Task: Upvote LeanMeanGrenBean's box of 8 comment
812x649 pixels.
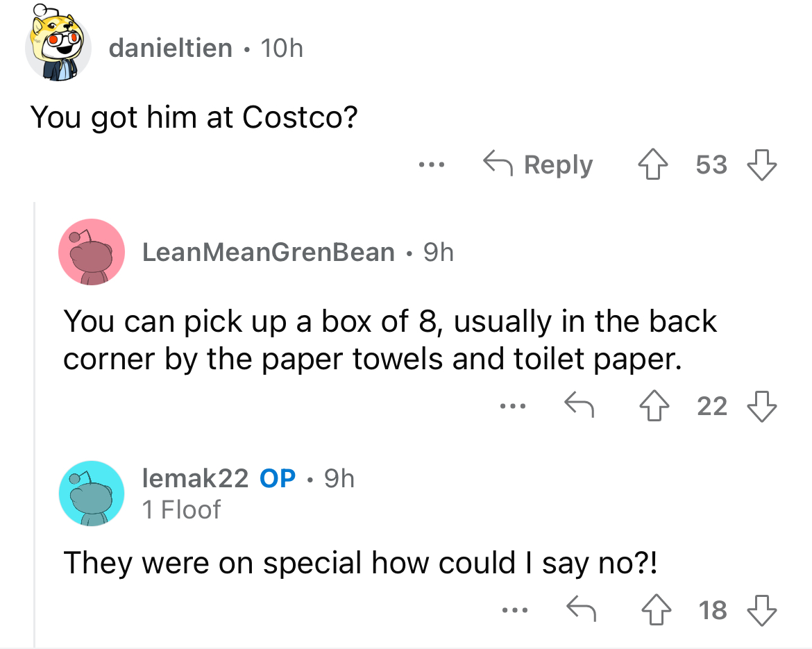Action: pyautogui.click(x=654, y=405)
